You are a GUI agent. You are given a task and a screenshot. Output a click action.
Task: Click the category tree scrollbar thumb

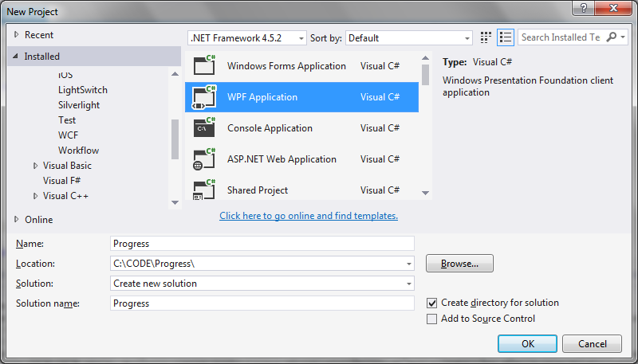tap(175, 139)
